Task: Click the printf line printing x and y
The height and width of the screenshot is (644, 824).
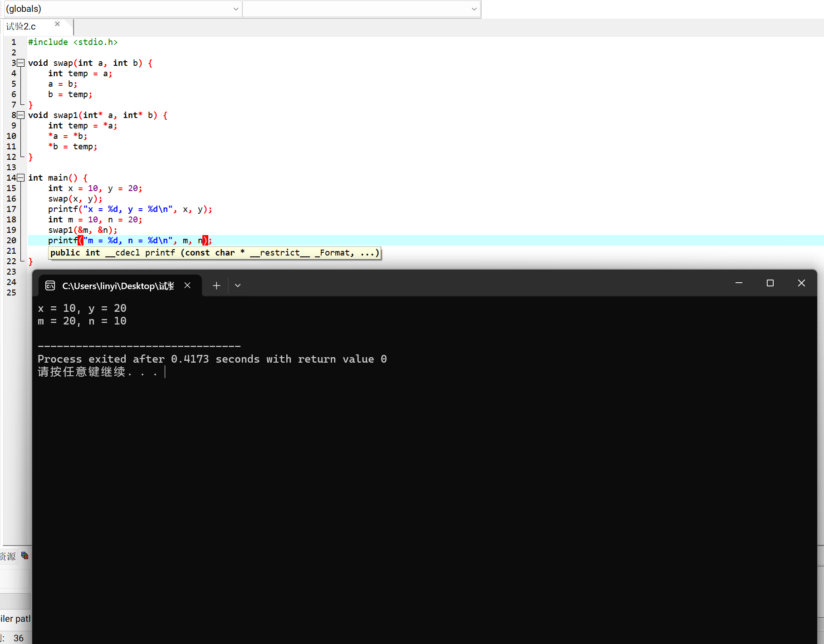Action: click(130, 209)
